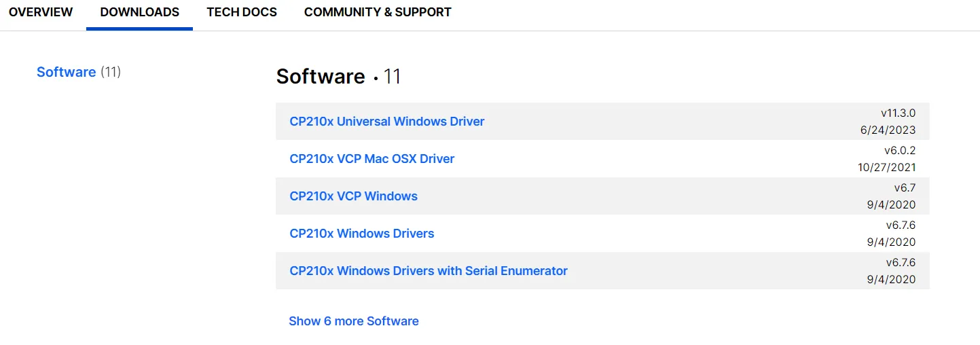Click the Software filter link in sidebar
The height and width of the screenshot is (345, 980).
(x=66, y=72)
